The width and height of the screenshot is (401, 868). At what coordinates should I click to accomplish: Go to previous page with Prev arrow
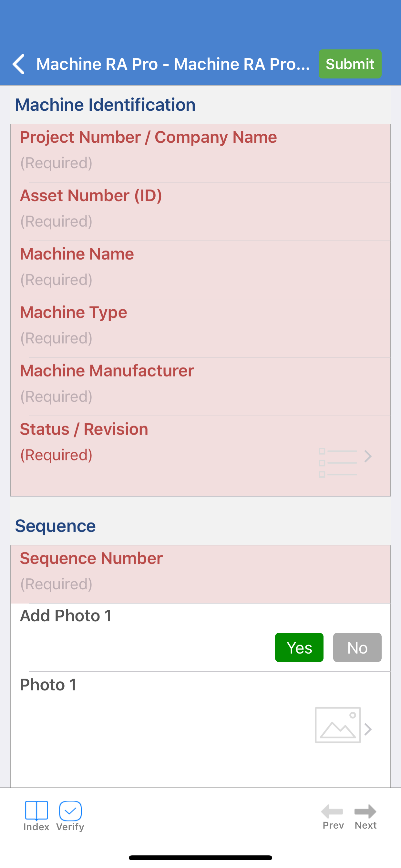pos(332,811)
